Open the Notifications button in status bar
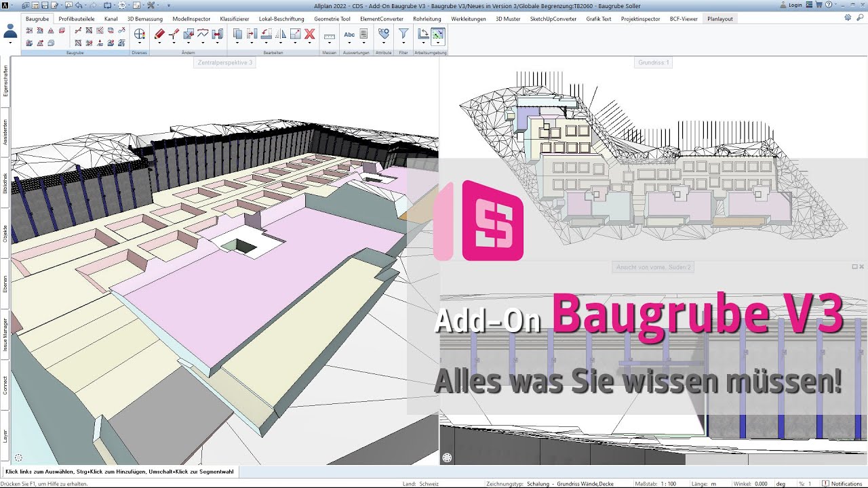Screen dimensions: 868x488 (842, 484)
